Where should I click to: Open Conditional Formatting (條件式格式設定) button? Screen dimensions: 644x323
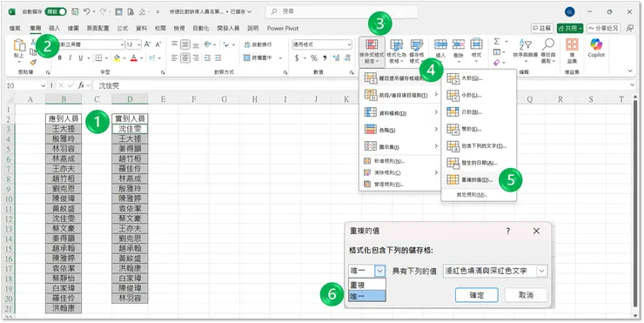click(x=372, y=51)
